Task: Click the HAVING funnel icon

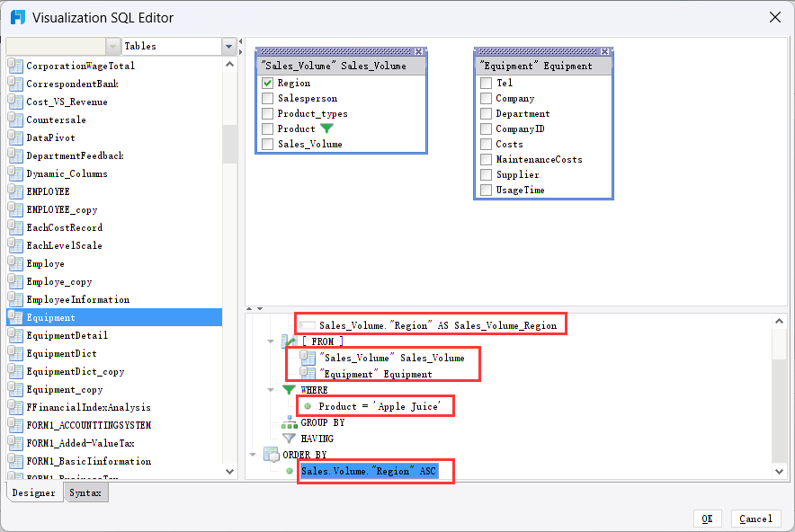Action: tap(290, 439)
